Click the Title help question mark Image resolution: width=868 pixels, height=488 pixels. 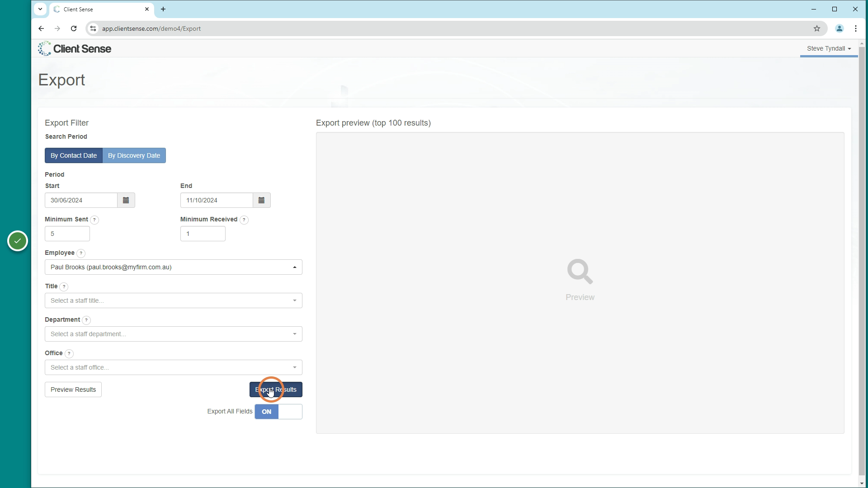click(x=64, y=287)
